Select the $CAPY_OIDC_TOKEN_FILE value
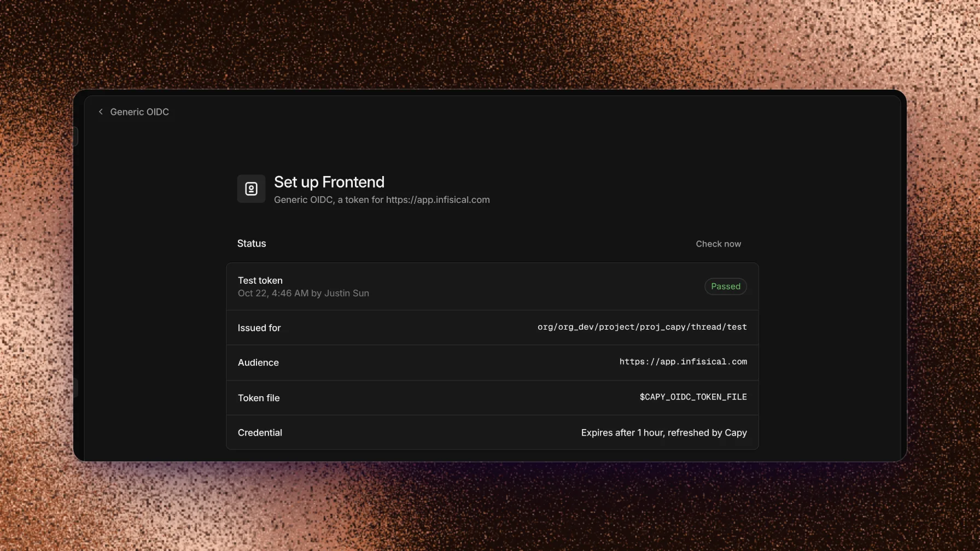Image resolution: width=980 pixels, height=551 pixels. (x=693, y=397)
